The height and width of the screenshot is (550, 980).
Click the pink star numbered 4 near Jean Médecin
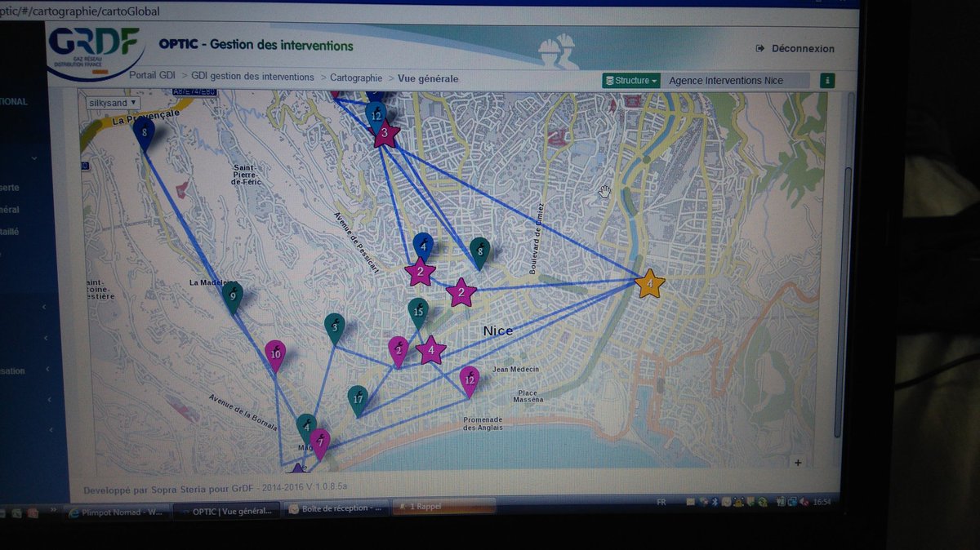430,349
